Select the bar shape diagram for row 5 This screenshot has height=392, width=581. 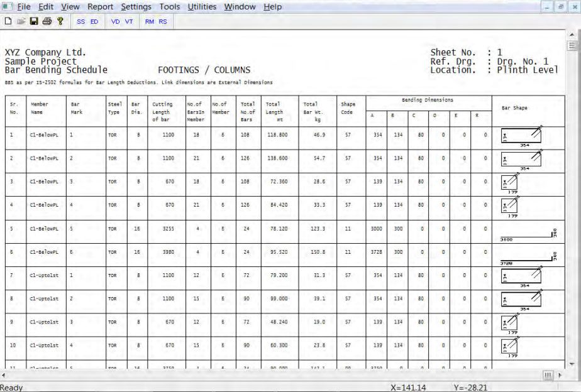pos(526,233)
